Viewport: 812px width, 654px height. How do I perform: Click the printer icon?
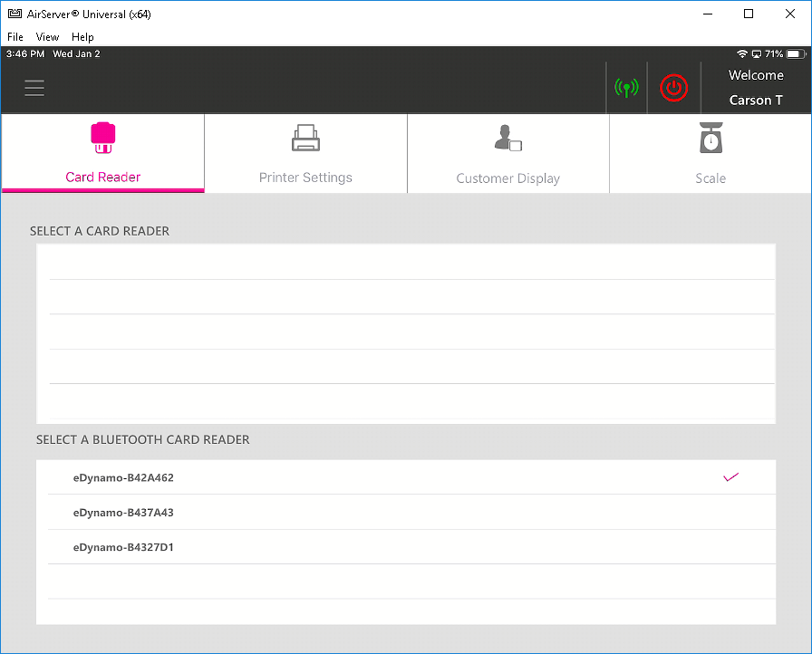click(305, 139)
